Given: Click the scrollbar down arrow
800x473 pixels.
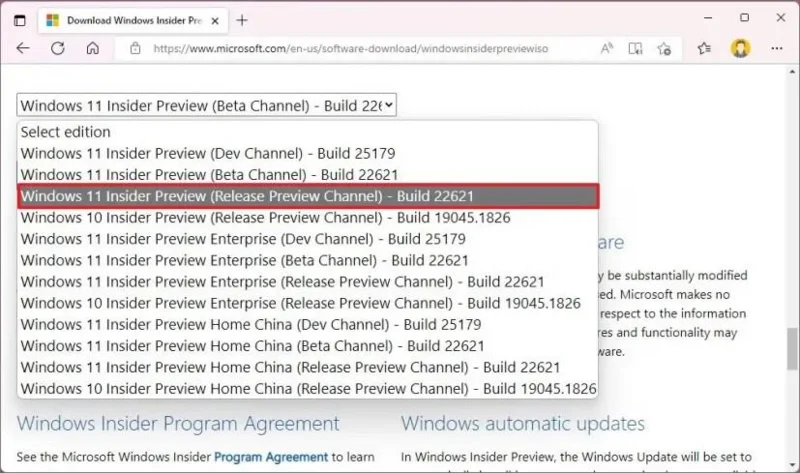Looking at the screenshot, I should (792, 465).
